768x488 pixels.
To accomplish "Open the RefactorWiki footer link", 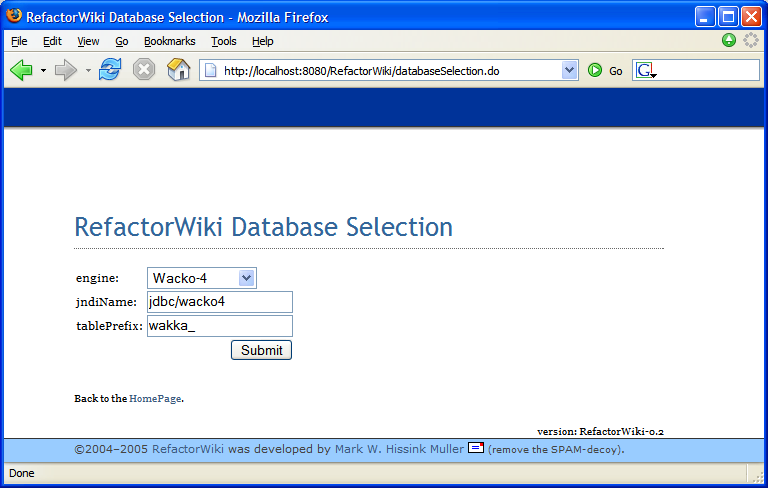I will [188, 449].
